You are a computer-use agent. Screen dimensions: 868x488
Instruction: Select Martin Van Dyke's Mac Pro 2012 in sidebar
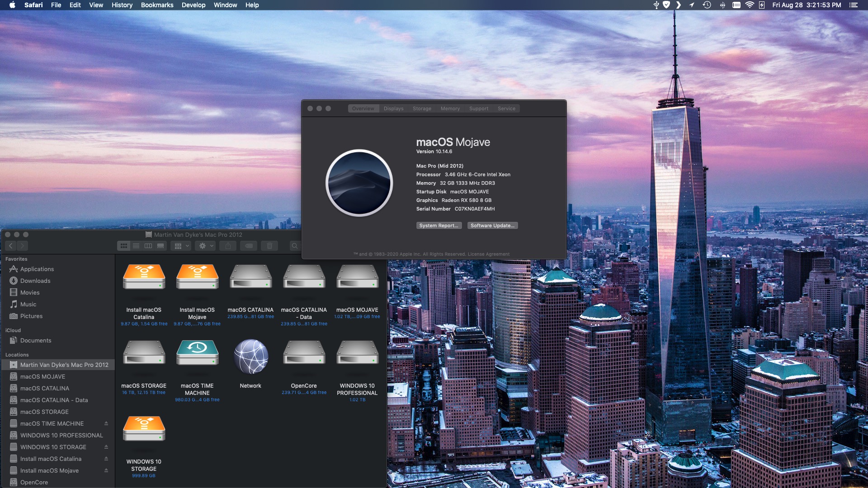tap(58, 365)
